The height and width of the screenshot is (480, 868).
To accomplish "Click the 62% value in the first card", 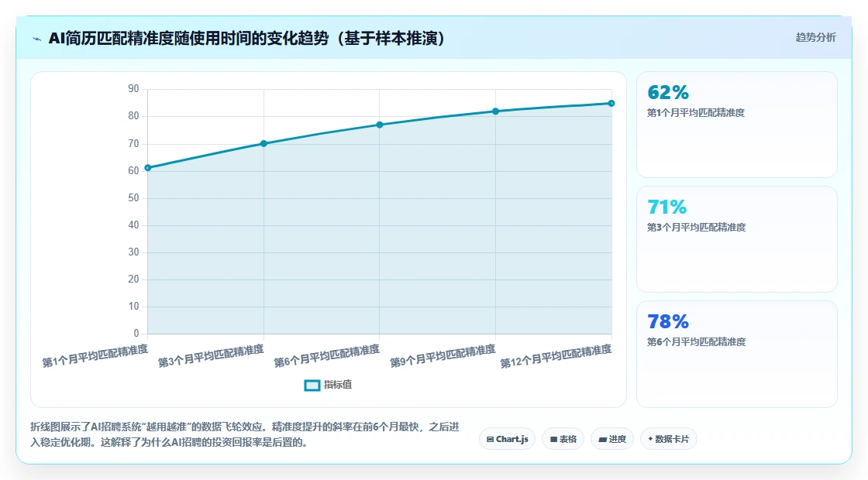I will (668, 92).
